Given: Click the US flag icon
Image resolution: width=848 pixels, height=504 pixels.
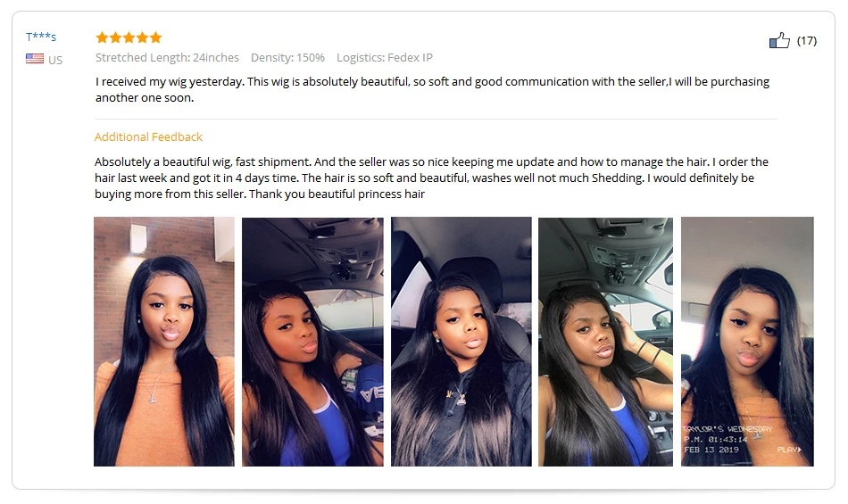Looking at the screenshot, I should pos(35,58).
